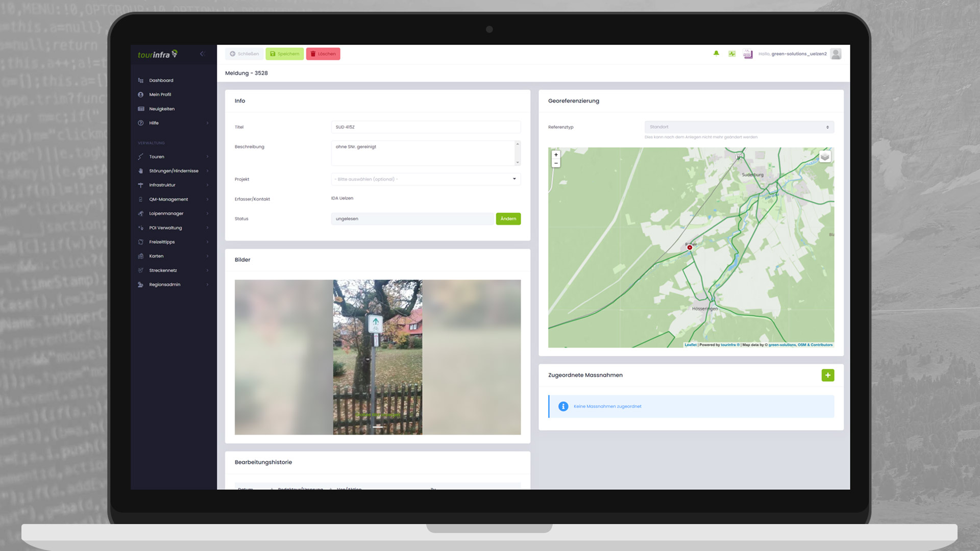Open Karten menu item

coord(156,256)
